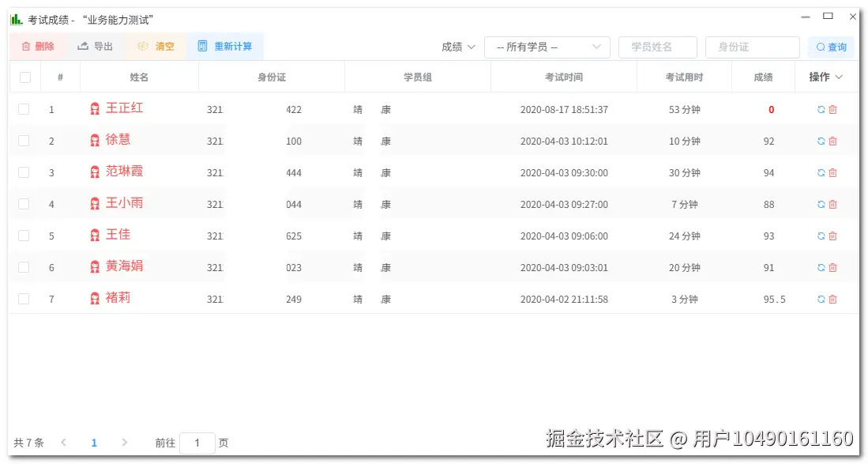Check the checkbox for 王佳's row
The image size is (868, 464).
[24, 236]
